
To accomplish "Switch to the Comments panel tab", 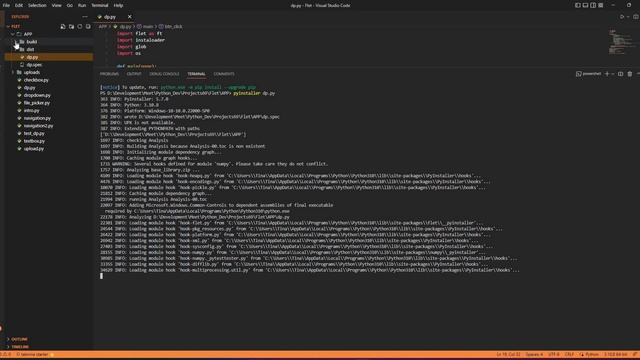I will (224, 74).
